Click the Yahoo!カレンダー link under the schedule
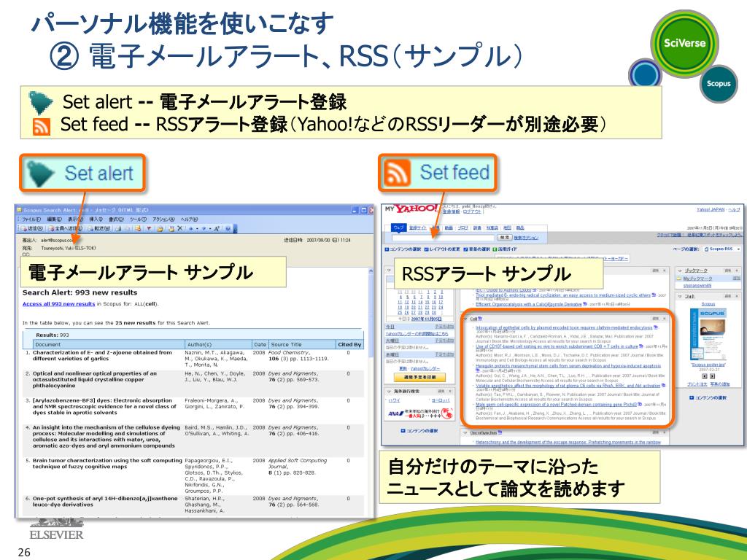 click(x=424, y=368)
